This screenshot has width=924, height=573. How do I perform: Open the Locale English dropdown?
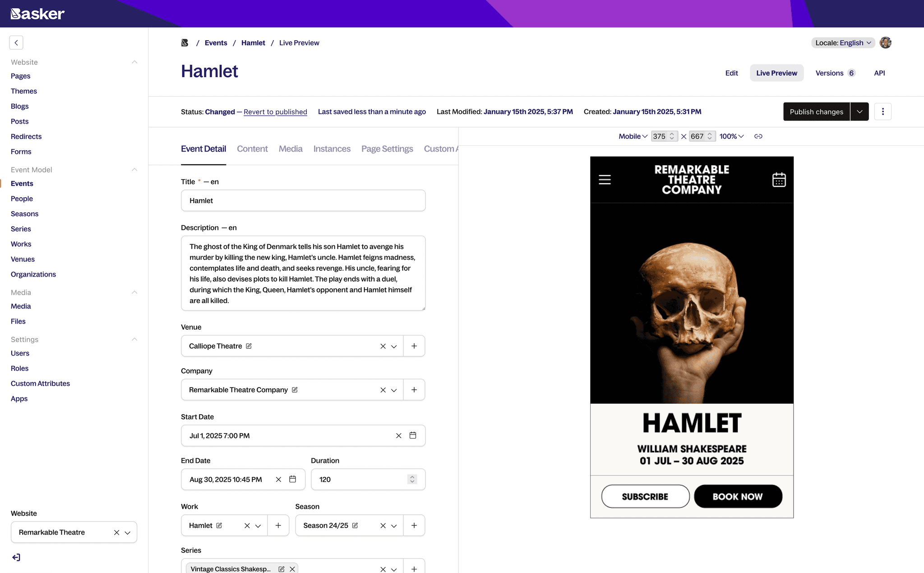click(x=843, y=43)
